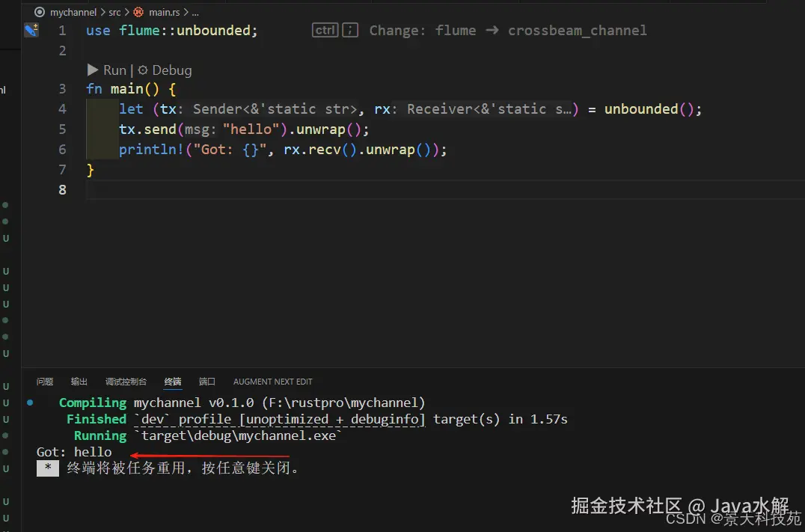Click the file icon at the breadcrumb start

[x=38, y=12]
